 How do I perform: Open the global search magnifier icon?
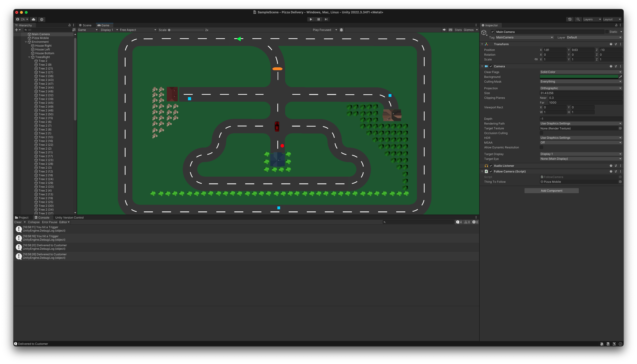click(x=578, y=19)
